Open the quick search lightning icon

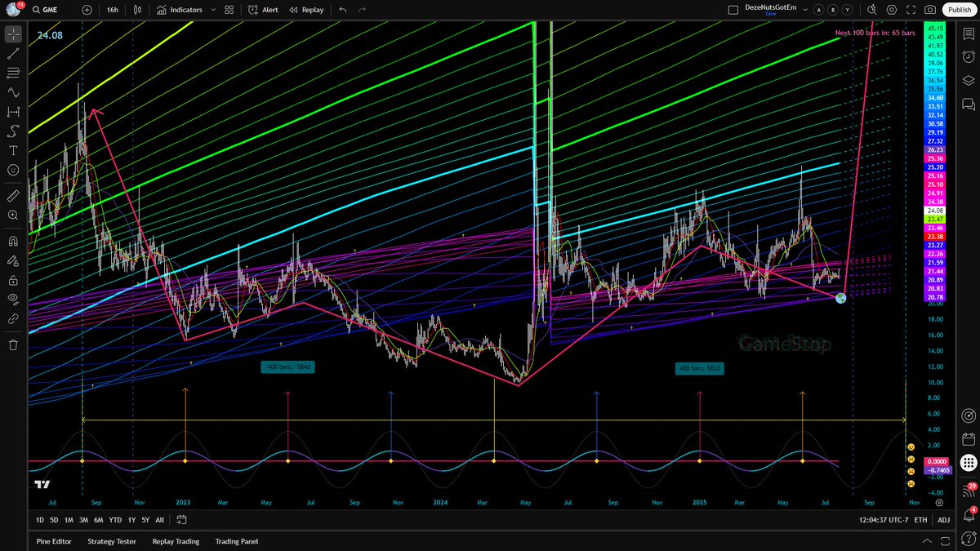[x=872, y=10]
